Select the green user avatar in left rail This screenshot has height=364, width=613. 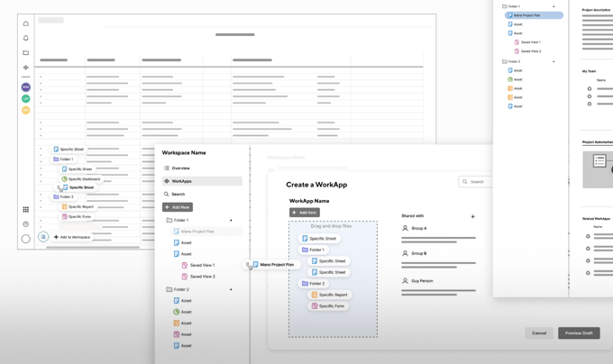[26, 99]
